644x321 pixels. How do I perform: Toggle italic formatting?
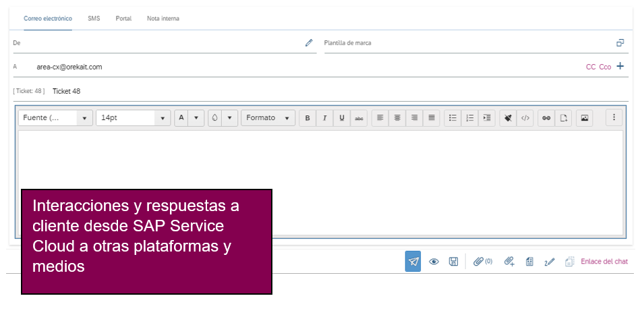tap(324, 118)
